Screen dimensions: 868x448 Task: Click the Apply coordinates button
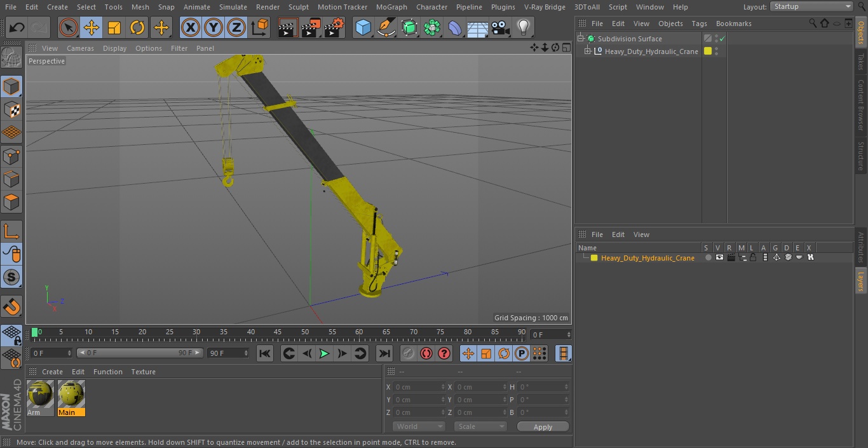(543, 427)
